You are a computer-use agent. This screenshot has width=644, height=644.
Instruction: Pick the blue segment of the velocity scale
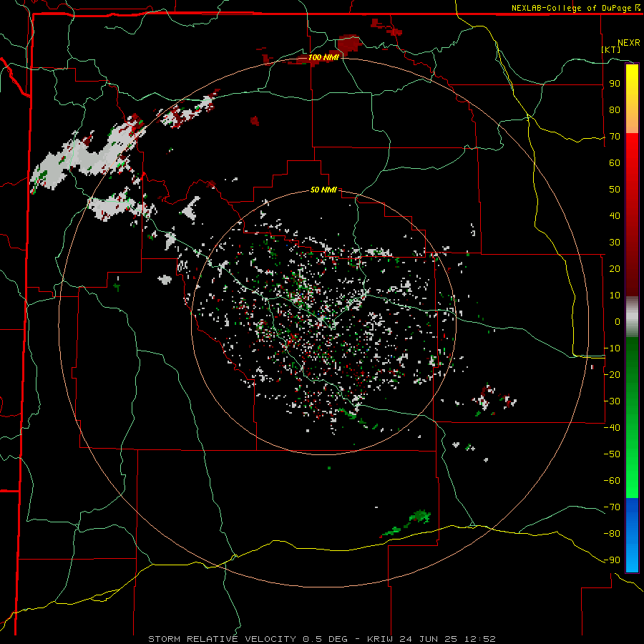coord(632,535)
